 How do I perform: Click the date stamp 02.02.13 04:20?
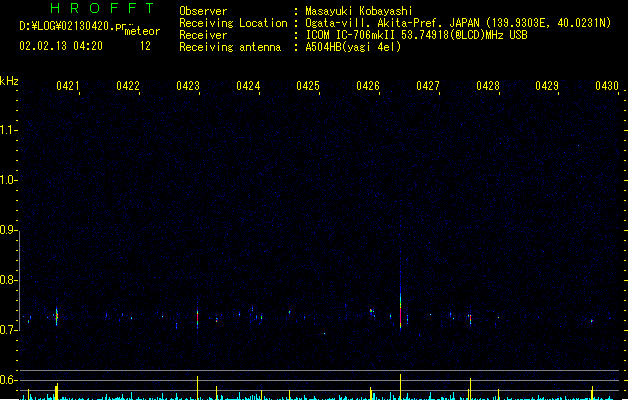[61, 46]
